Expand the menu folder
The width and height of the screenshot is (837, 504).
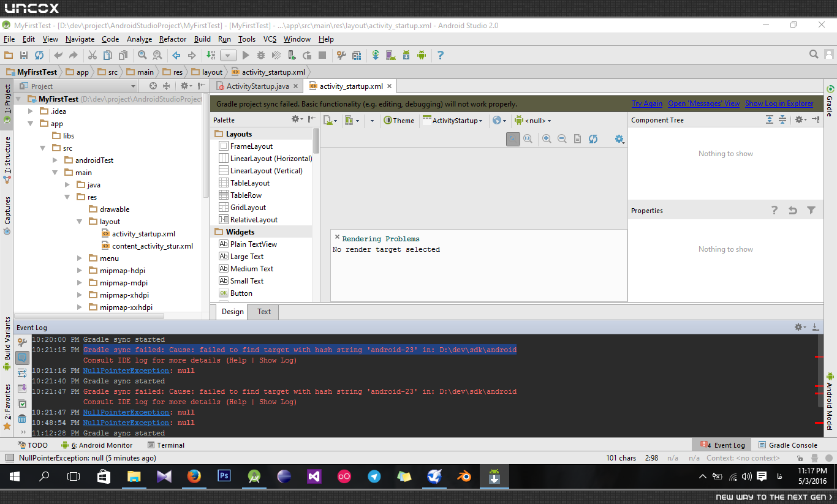coord(80,258)
